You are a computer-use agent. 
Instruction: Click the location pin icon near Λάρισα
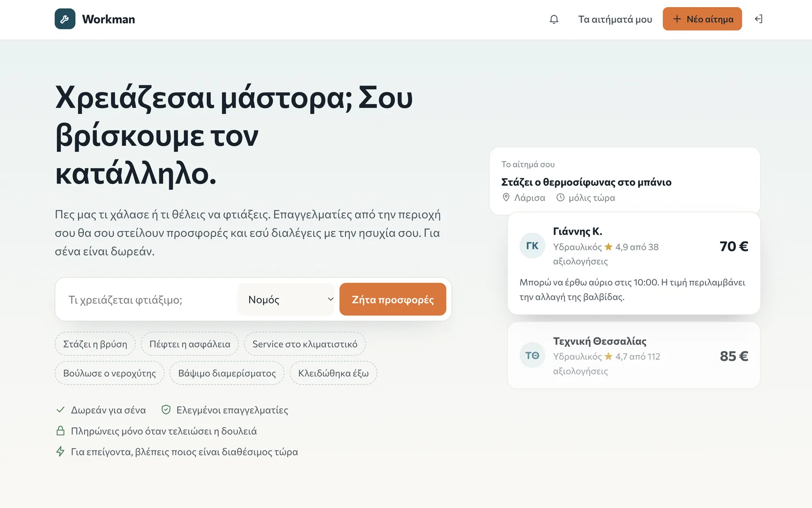coord(506,198)
